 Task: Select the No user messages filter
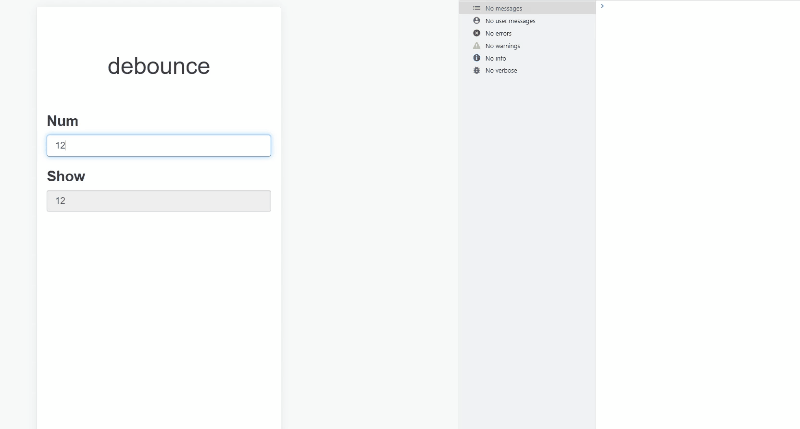tap(510, 20)
